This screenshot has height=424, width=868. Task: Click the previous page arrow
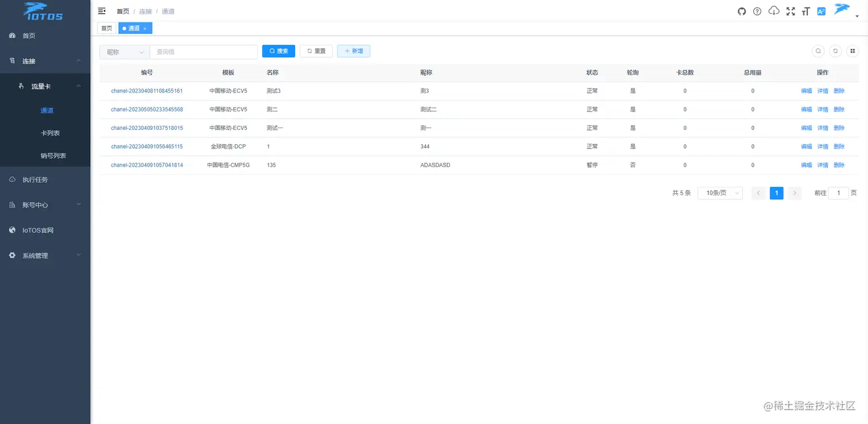(x=758, y=193)
